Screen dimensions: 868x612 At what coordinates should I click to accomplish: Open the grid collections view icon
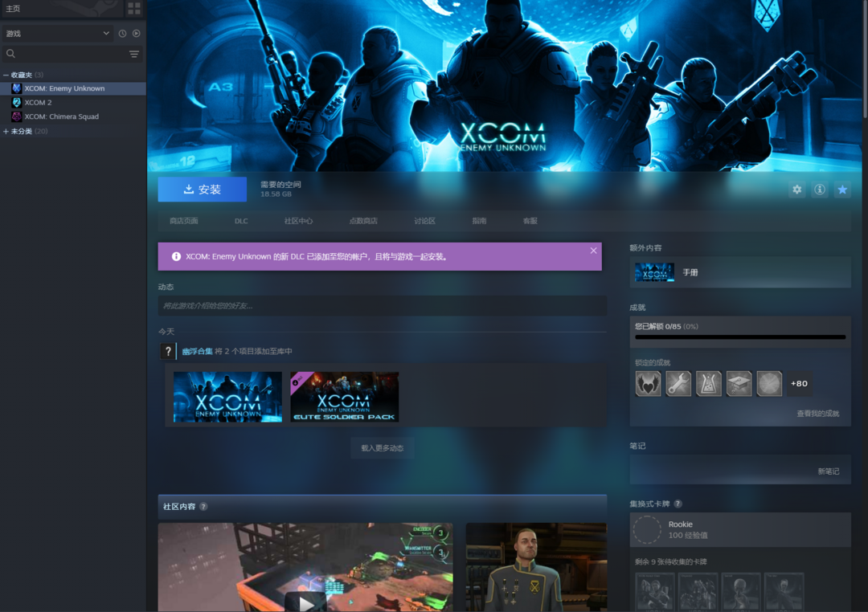134,9
